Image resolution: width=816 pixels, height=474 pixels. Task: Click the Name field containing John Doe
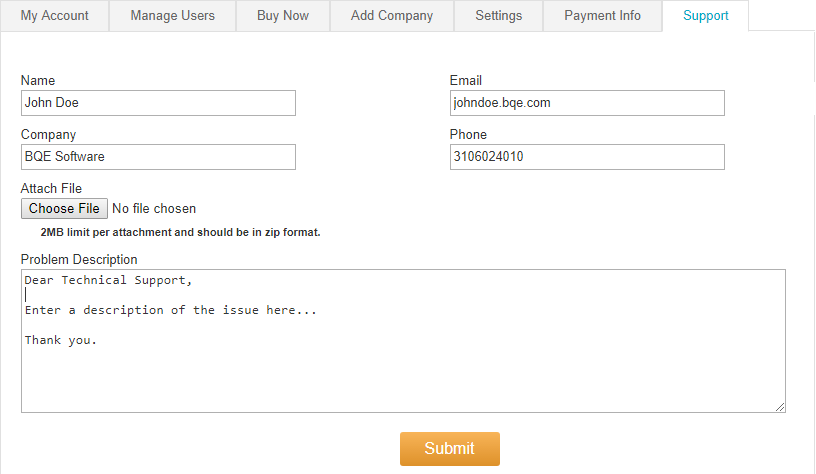158,103
